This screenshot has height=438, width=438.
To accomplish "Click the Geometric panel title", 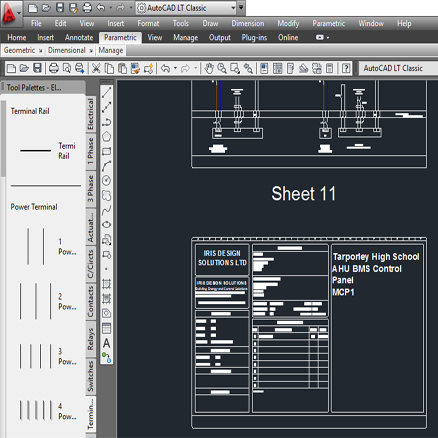I will click(x=19, y=50).
